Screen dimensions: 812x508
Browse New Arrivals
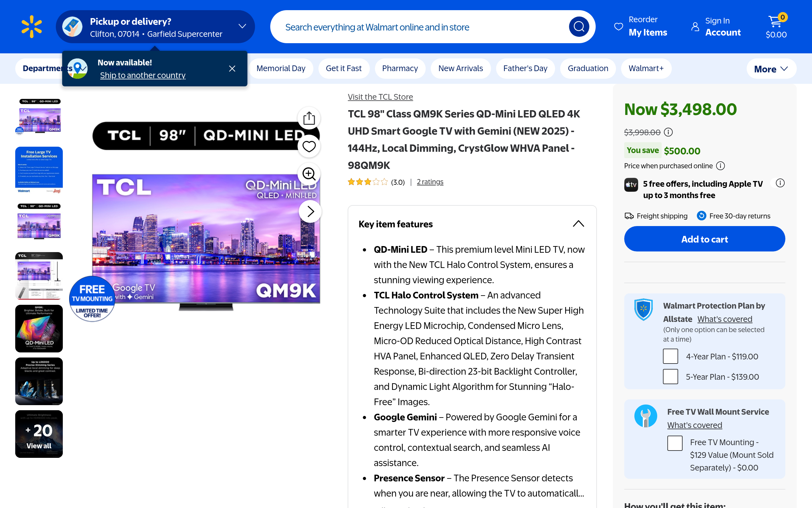click(x=461, y=69)
